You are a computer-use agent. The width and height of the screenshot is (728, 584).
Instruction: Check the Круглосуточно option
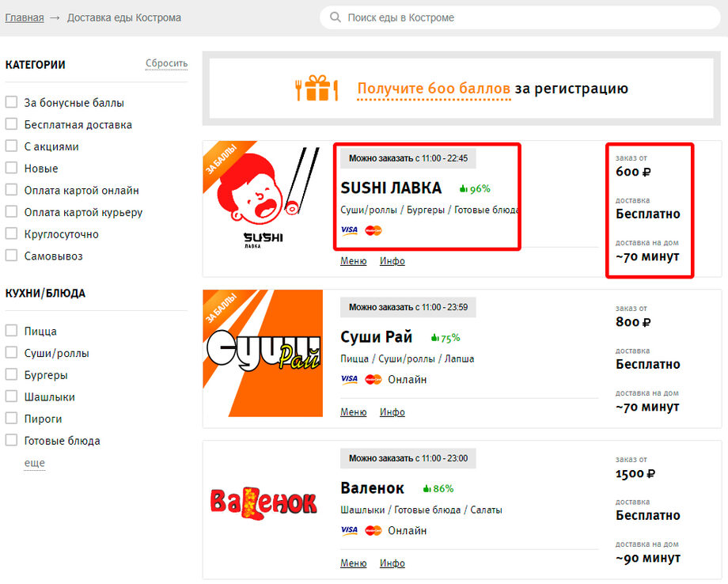pyautogui.click(x=11, y=233)
